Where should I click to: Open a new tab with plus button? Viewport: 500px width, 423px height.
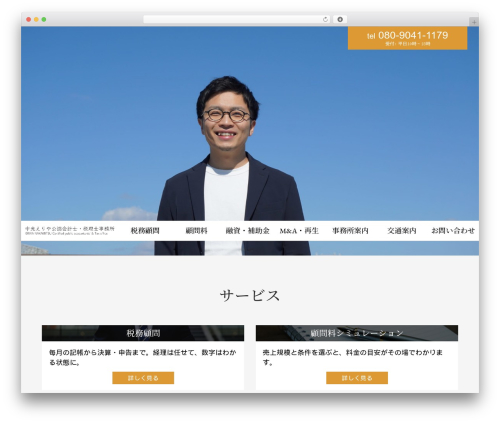(x=474, y=22)
